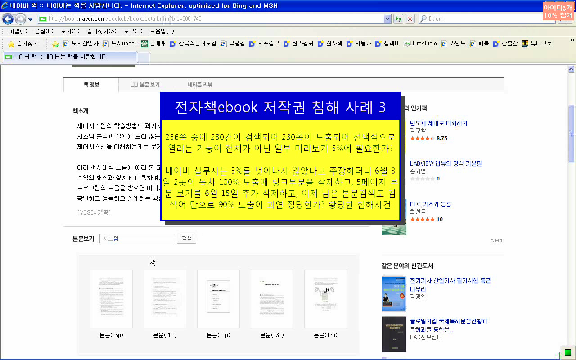Open the first page preview thumbnail
The width and height of the screenshot is (576, 360).
[x=111, y=299]
